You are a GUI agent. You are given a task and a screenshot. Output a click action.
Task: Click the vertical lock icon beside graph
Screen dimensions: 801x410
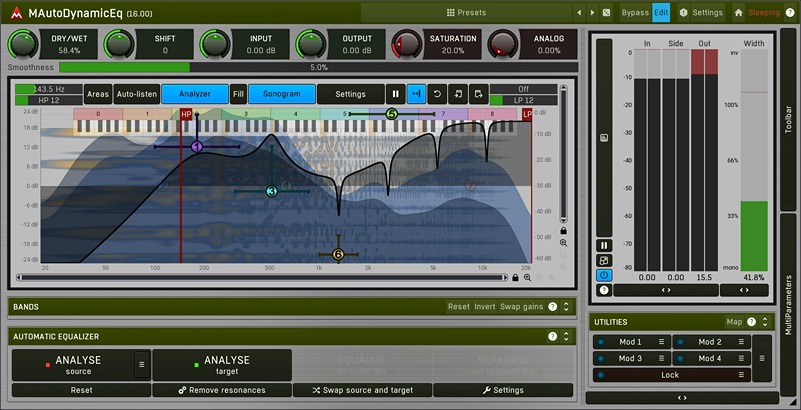563,231
